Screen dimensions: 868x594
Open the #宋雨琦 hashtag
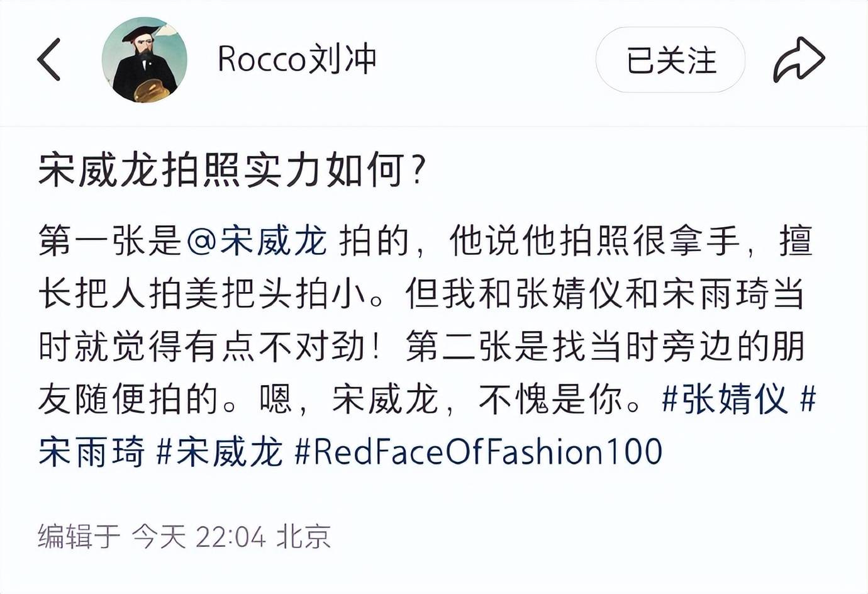[91, 452]
